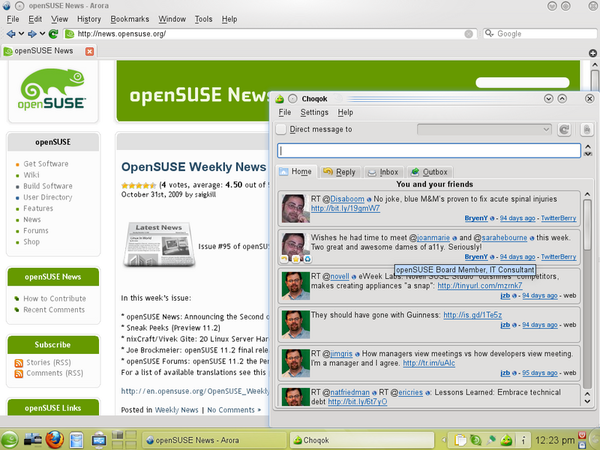Switch to Choqok's Inbox tab
Image resolution: width=600 pixels, height=450 pixels.
pyautogui.click(x=383, y=172)
